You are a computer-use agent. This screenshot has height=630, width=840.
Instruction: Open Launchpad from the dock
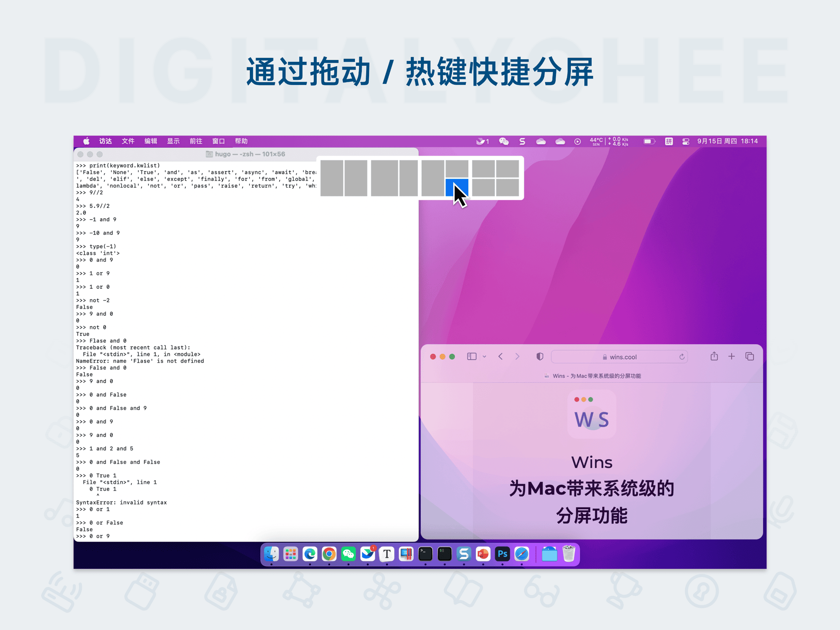click(x=291, y=554)
